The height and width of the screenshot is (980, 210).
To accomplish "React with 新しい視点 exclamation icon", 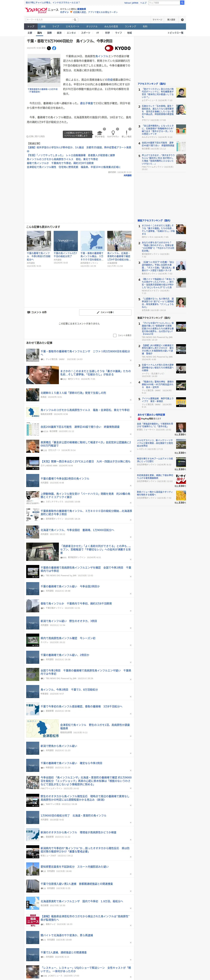I will point(127,133).
